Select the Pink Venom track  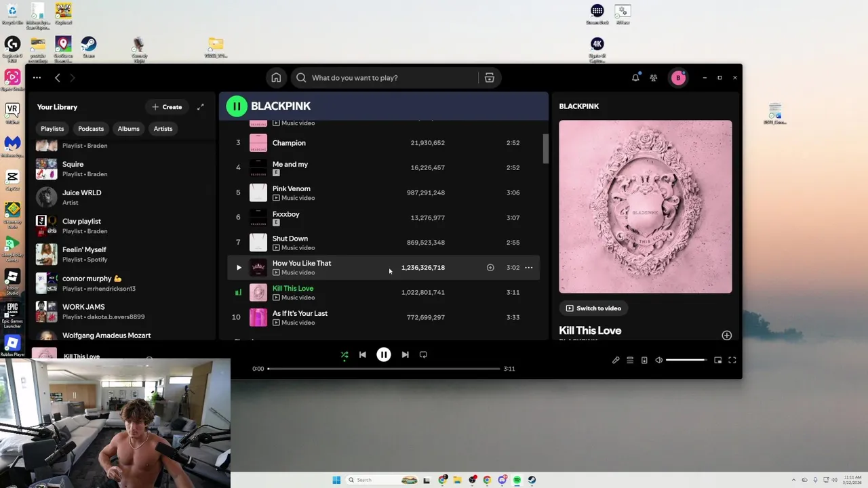pyautogui.click(x=384, y=193)
